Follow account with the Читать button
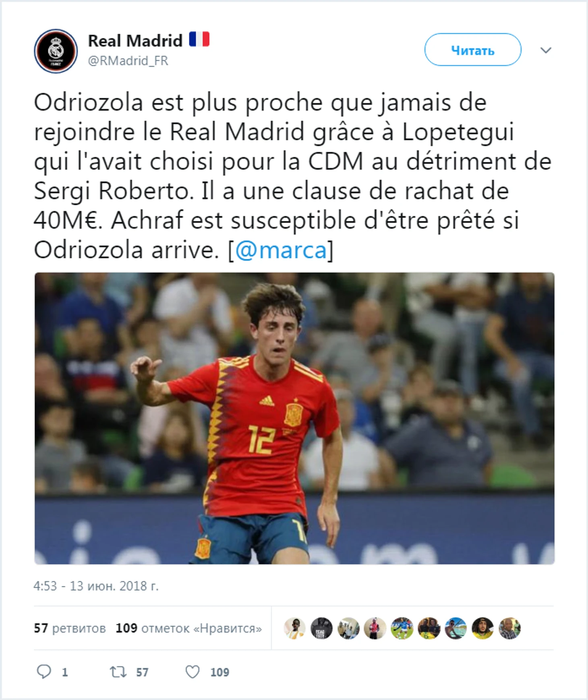This screenshot has width=588, height=700. [473, 50]
